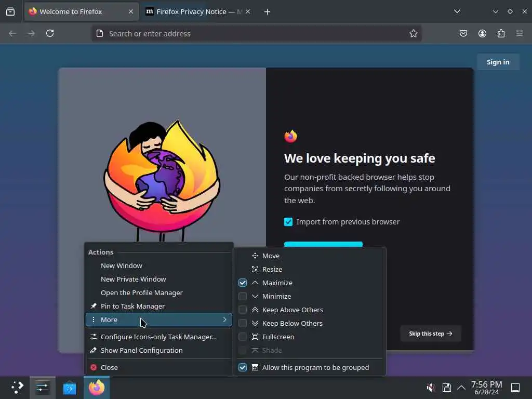Choose Close from the context menu
Viewport: 532px width, 399px height.
[x=159, y=367]
